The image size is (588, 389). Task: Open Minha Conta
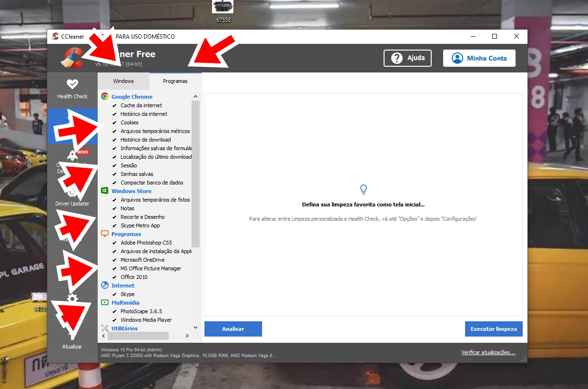click(479, 58)
